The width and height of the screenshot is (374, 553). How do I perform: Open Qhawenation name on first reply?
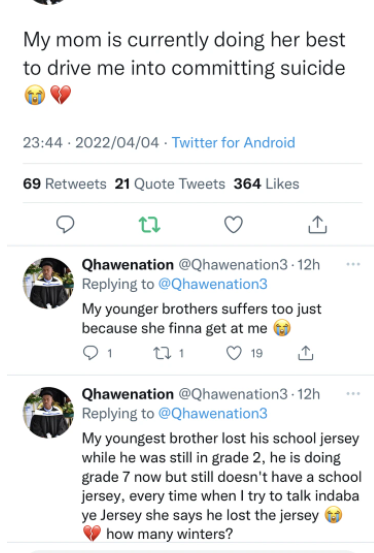tap(128, 265)
